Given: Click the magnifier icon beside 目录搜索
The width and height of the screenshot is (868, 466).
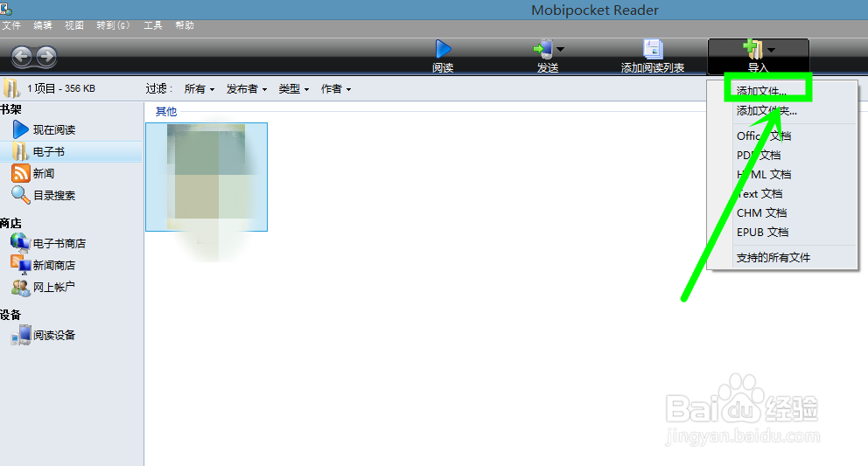Looking at the screenshot, I should pyautogui.click(x=20, y=195).
